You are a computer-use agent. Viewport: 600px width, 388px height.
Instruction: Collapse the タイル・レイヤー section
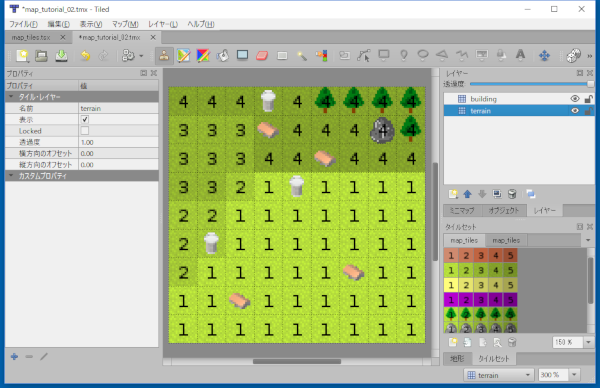pyautogui.click(x=11, y=97)
